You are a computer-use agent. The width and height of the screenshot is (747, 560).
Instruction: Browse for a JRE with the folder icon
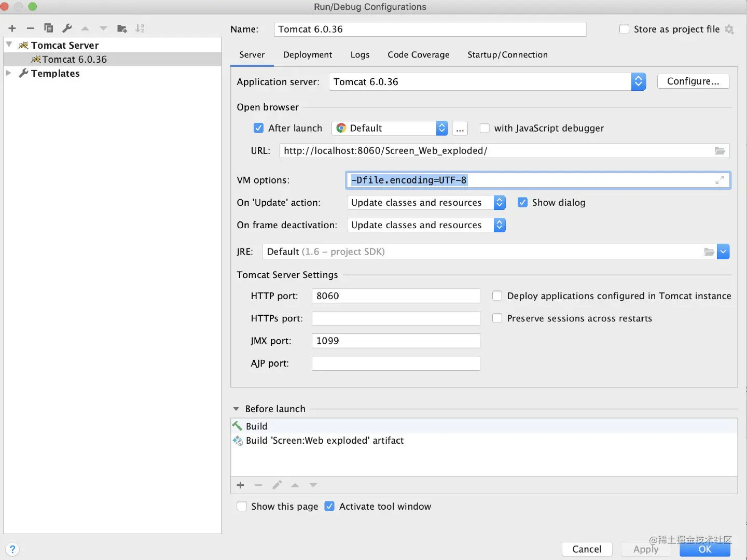709,252
